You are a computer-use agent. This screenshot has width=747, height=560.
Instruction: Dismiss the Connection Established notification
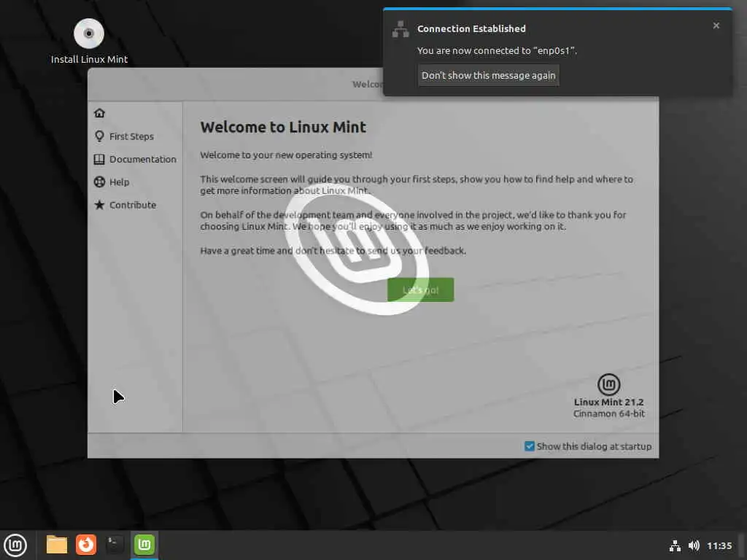[x=716, y=26]
